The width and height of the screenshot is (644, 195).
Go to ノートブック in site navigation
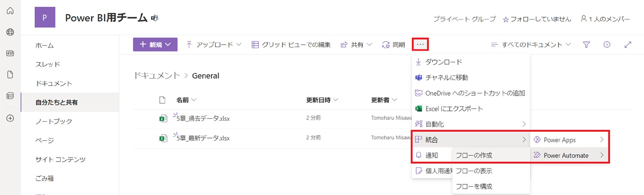54,121
